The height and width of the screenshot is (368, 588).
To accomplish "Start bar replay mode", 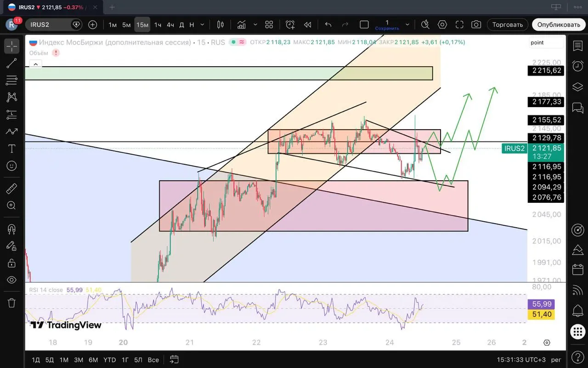I will [308, 24].
